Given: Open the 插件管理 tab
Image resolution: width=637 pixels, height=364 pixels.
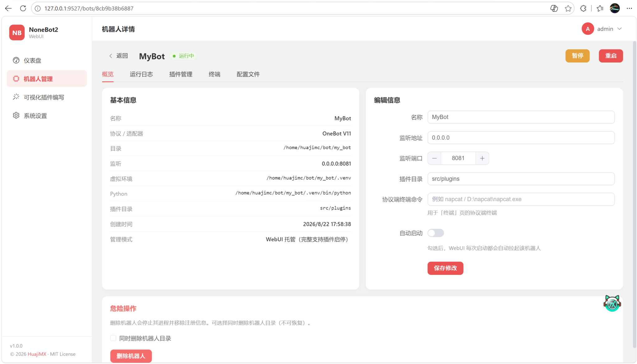Looking at the screenshot, I should (181, 74).
